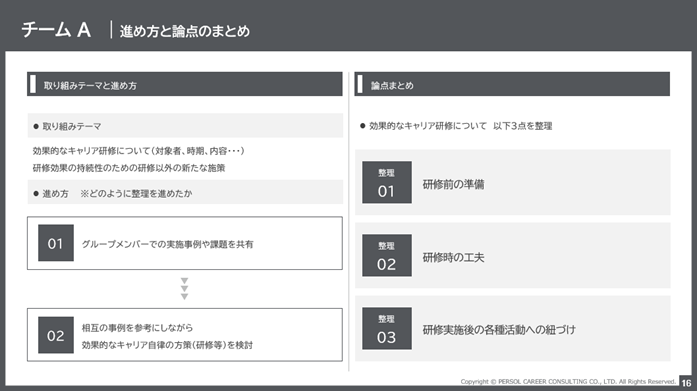The image size is (697, 391).
Task: Select the 整理 01 badge
Action: (x=387, y=182)
